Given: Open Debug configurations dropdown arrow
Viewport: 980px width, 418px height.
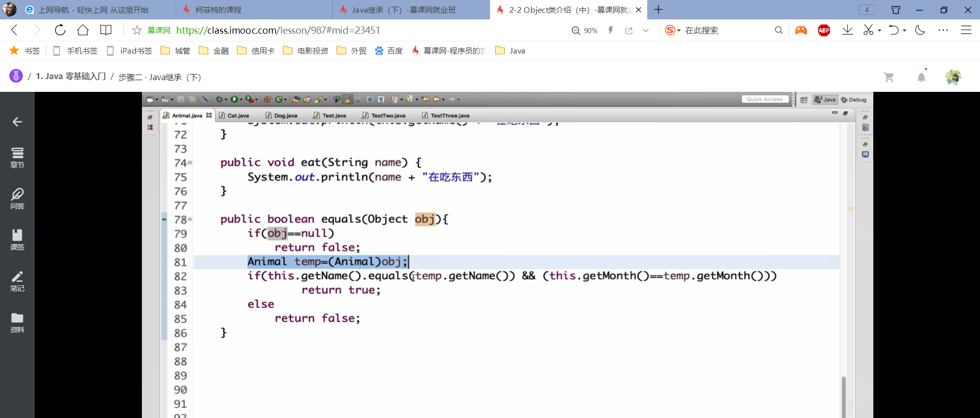Looking at the screenshot, I should click(x=226, y=100).
